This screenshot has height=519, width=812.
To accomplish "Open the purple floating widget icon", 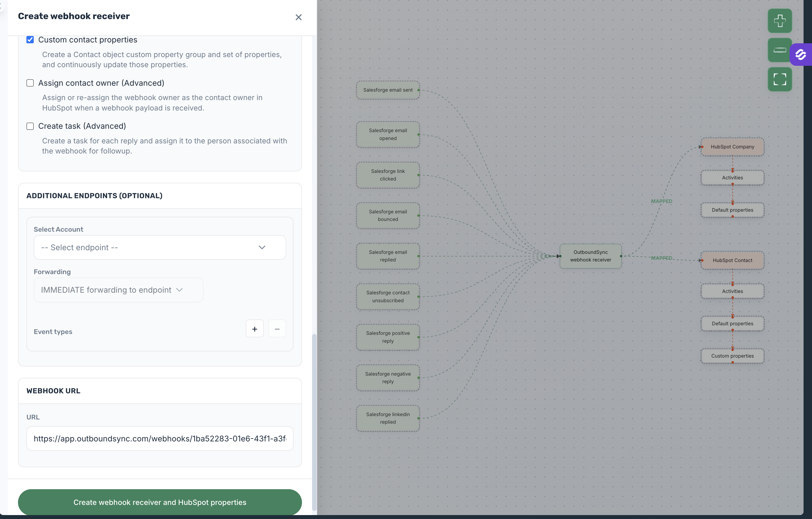I will coord(800,55).
